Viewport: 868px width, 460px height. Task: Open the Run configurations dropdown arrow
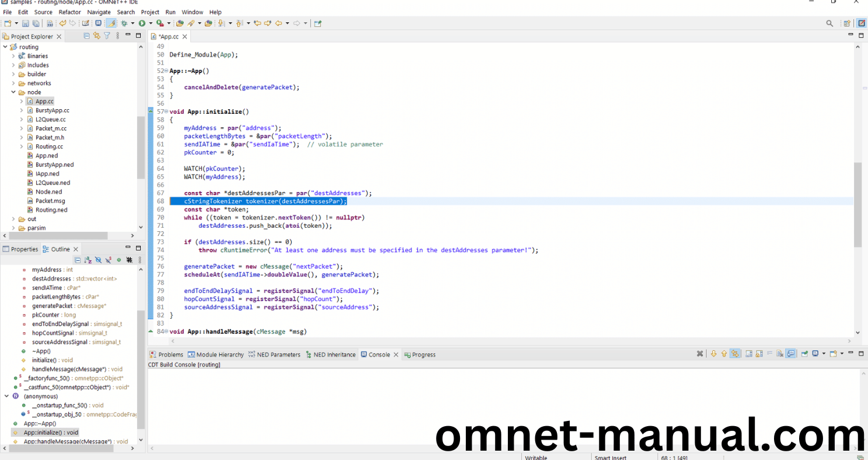coord(151,23)
